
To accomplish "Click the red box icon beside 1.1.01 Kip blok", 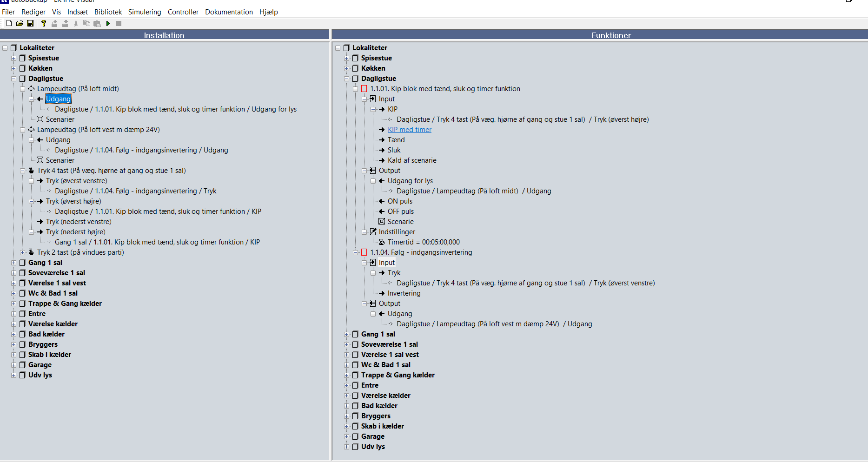I will (364, 89).
